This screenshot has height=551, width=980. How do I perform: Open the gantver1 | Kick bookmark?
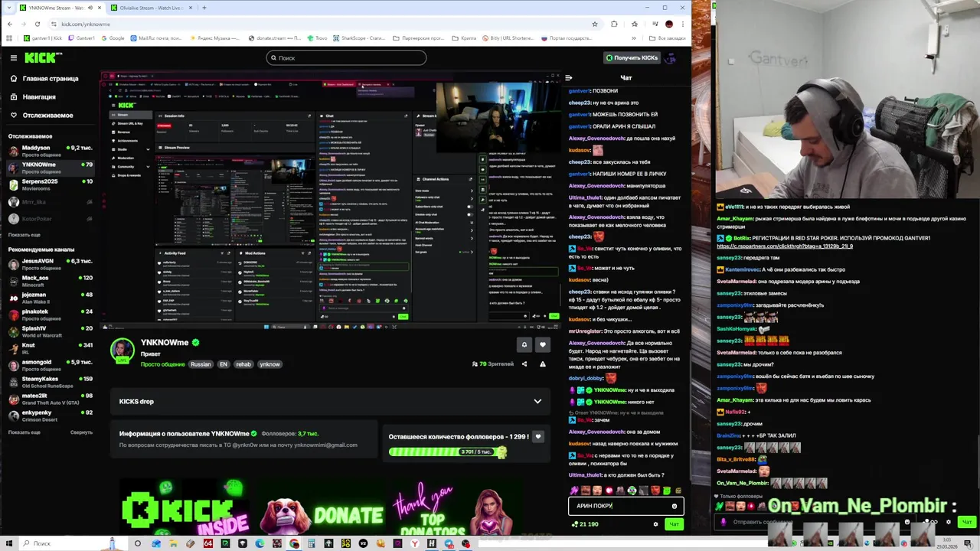(x=43, y=37)
